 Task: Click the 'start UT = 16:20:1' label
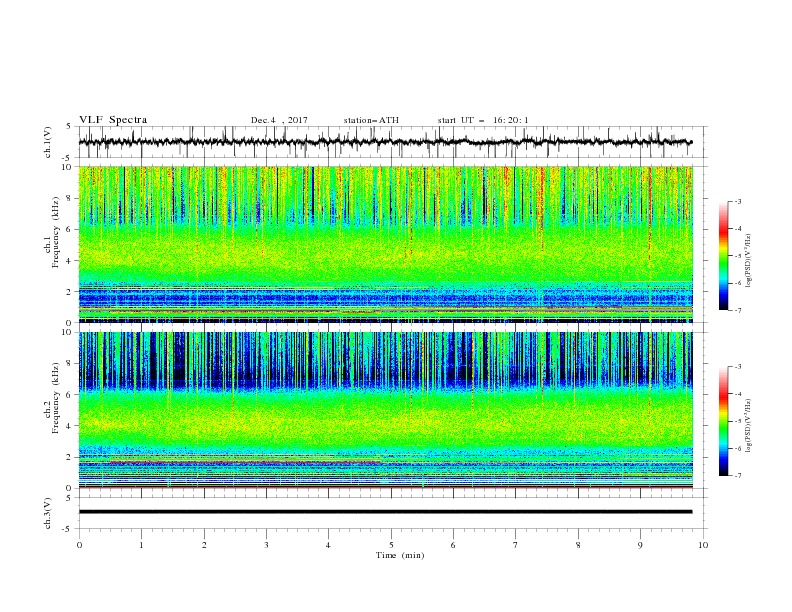tap(483, 120)
